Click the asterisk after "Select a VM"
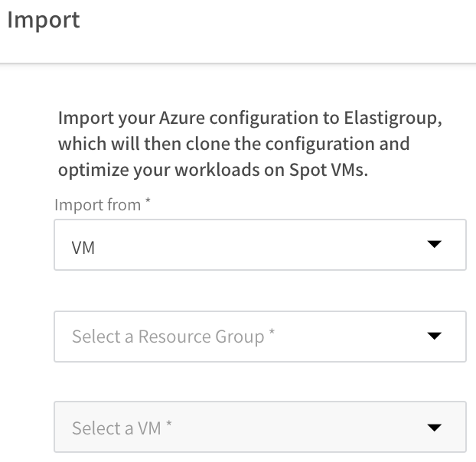The width and height of the screenshot is (476, 462). (169, 426)
